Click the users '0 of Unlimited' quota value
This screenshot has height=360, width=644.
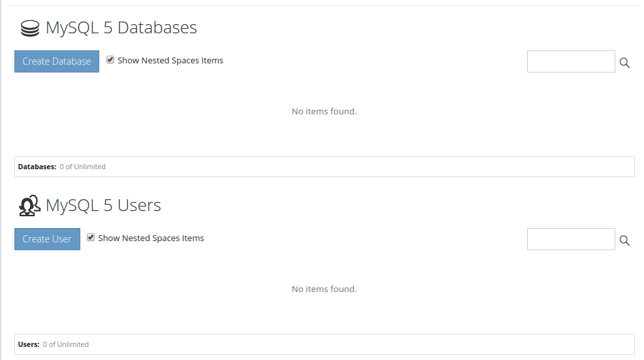(66, 344)
